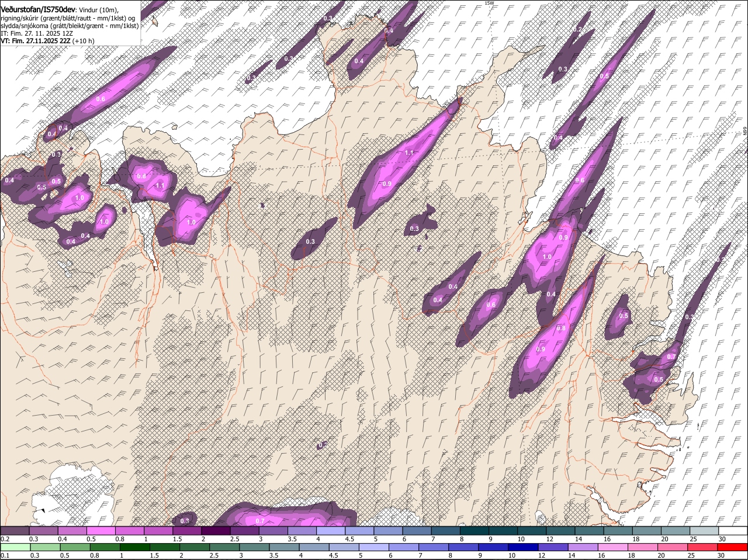Click the pale green swatch after 0.1, lower legend
The height and width of the screenshot is (560, 748).
click(15, 548)
